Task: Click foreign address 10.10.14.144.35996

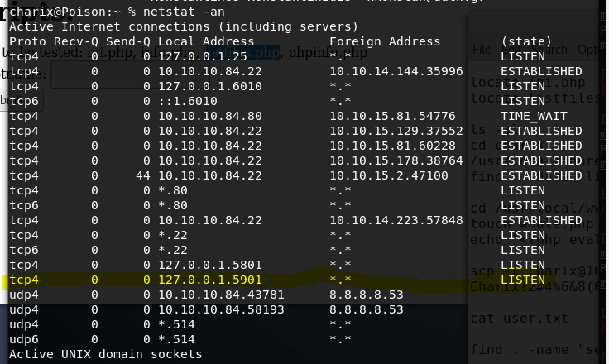Action: click(396, 71)
